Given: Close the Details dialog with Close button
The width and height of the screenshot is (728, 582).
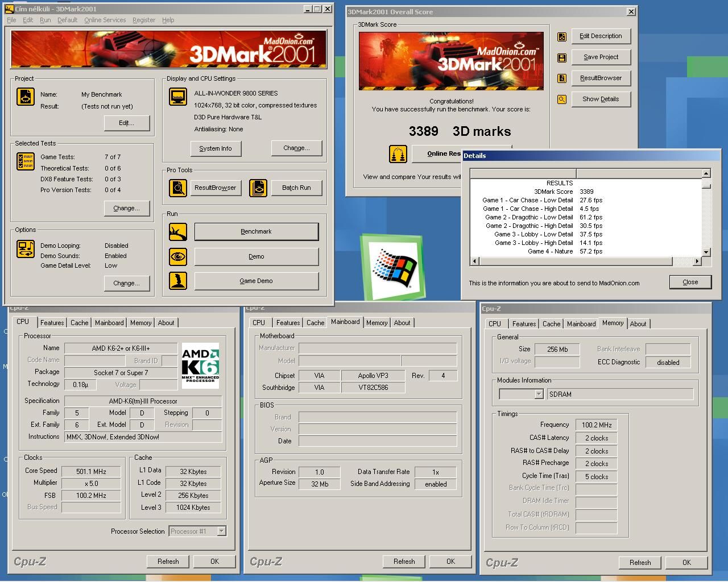Looking at the screenshot, I should (x=690, y=282).
